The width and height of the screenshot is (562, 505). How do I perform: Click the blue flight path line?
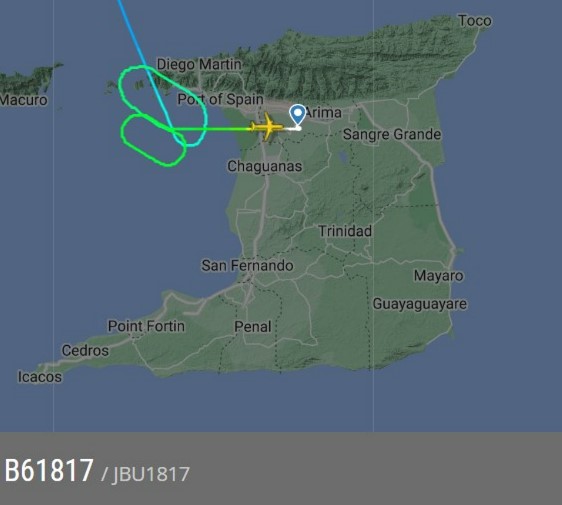click(140, 51)
